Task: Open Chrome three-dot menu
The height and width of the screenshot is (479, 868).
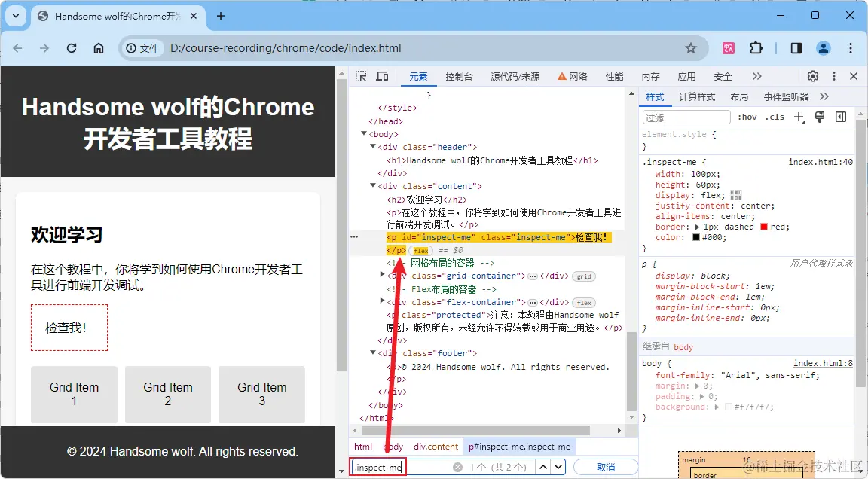Action: 850,48
